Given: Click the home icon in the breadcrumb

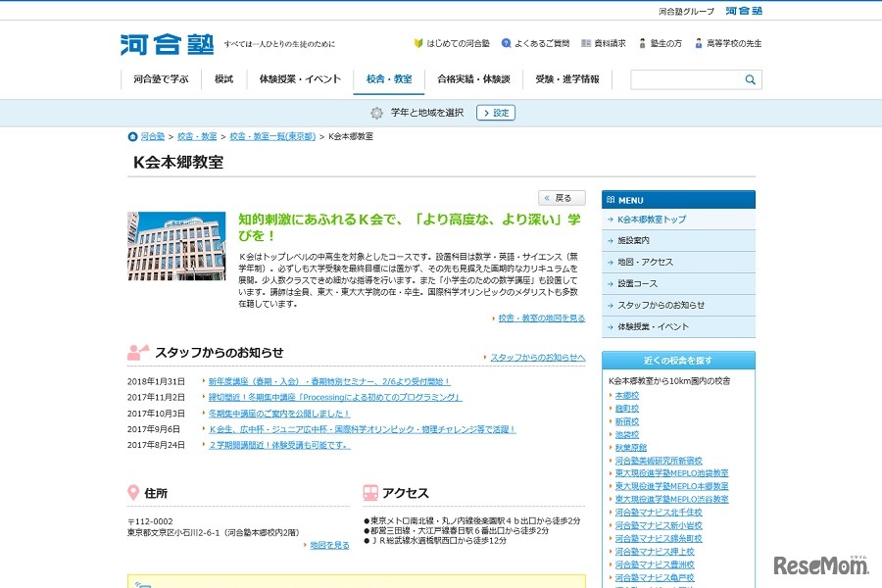Looking at the screenshot, I should pos(132,137).
